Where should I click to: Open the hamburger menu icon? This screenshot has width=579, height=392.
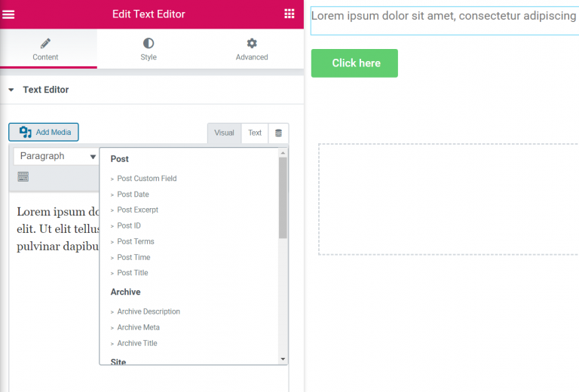[x=9, y=14]
